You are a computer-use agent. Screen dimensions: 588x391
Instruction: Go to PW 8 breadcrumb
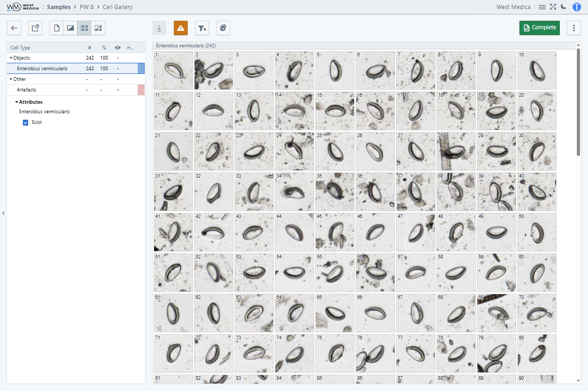pyautogui.click(x=87, y=7)
